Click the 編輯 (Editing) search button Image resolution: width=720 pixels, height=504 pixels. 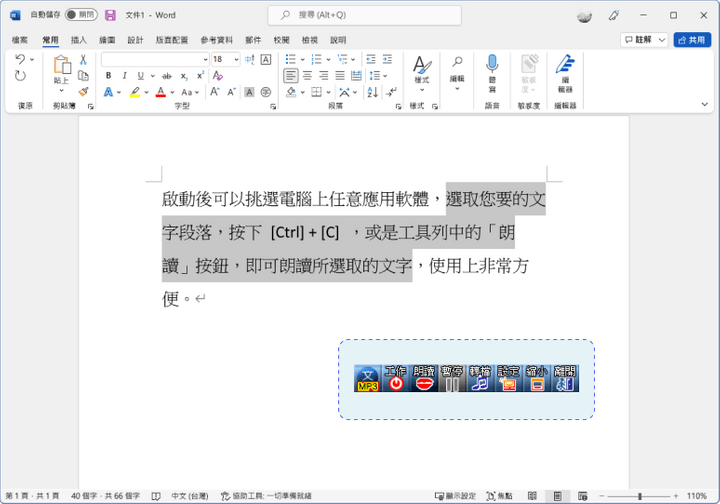[x=457, y=73]
